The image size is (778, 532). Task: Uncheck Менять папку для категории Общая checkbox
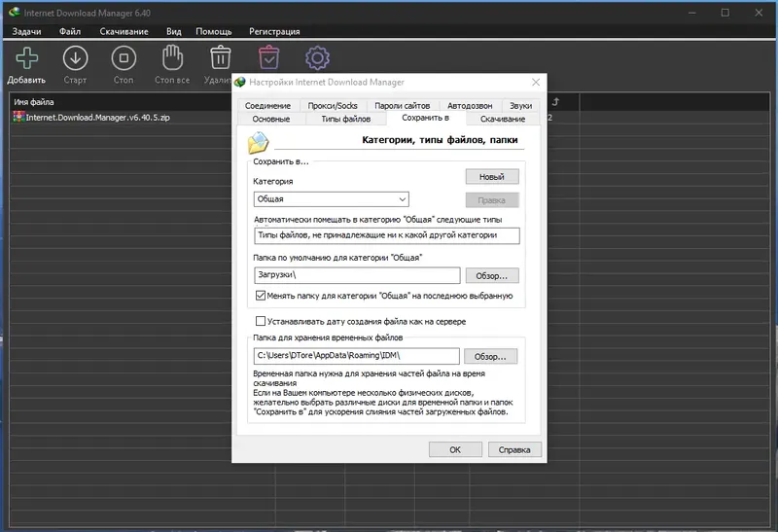tap(261, 296)
